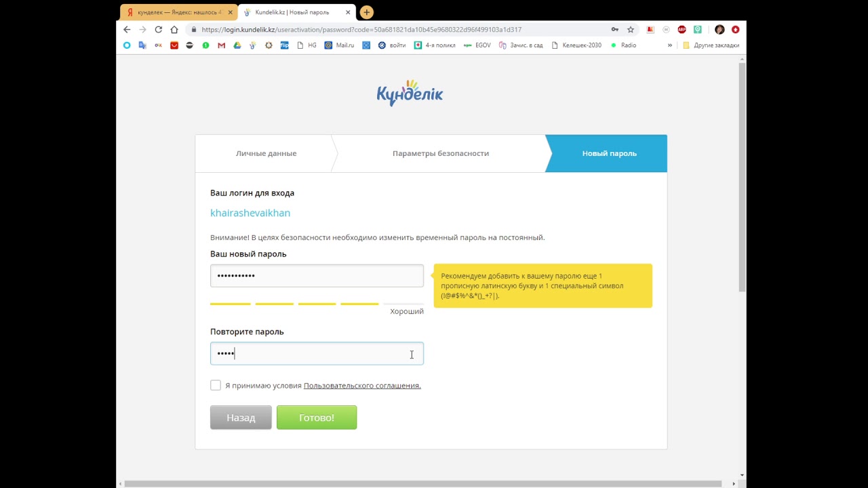Show hidden bookmarks with double chevron
Image resolution: width=868 pixels, height=488 pixels.
[x=670, y=45]
